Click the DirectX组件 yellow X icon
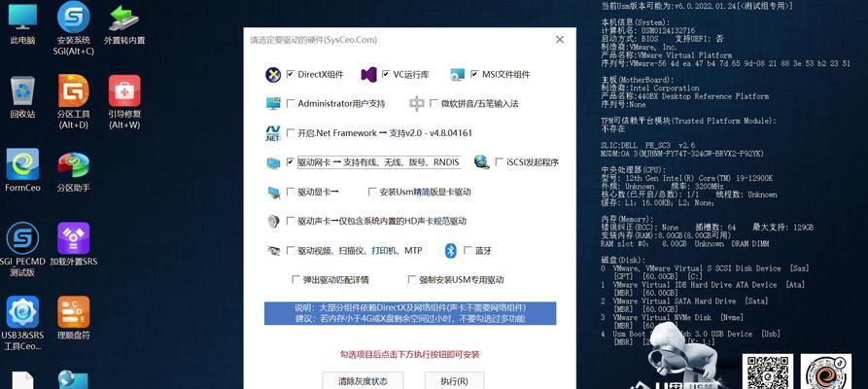Screen dimensions: 868x389 pos(272,75)
